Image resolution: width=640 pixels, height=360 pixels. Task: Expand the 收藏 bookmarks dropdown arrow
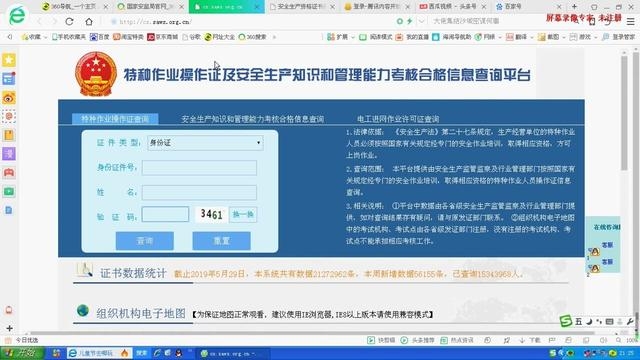tap(45, 37)
